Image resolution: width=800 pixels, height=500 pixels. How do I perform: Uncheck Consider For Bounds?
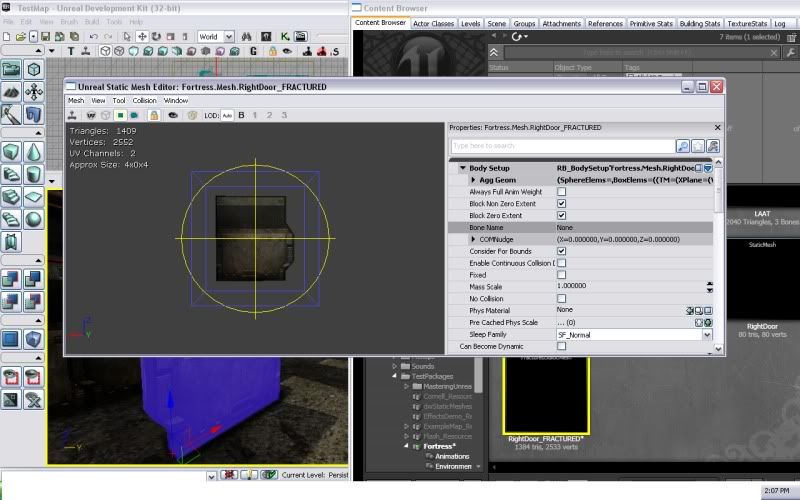[561, 251]
